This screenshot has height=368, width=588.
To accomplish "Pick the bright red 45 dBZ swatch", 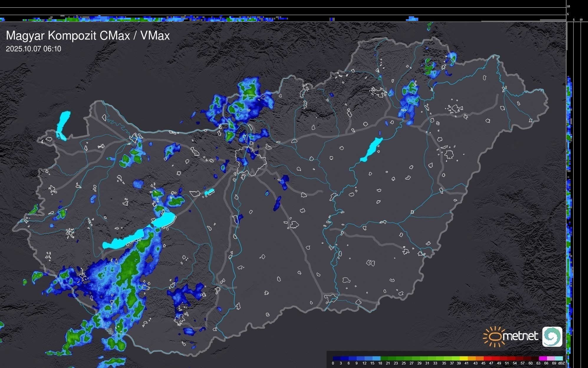I will [x=487, y=358].
